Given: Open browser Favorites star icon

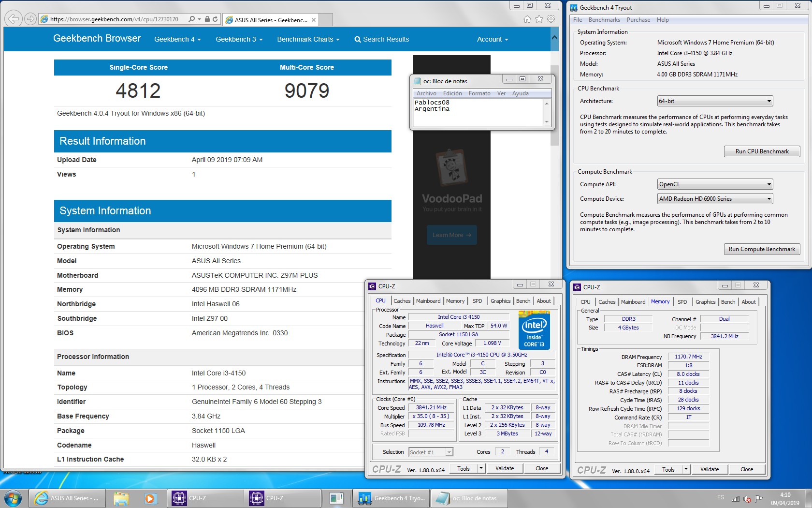Looking at the screenshot, I should 539,19.
